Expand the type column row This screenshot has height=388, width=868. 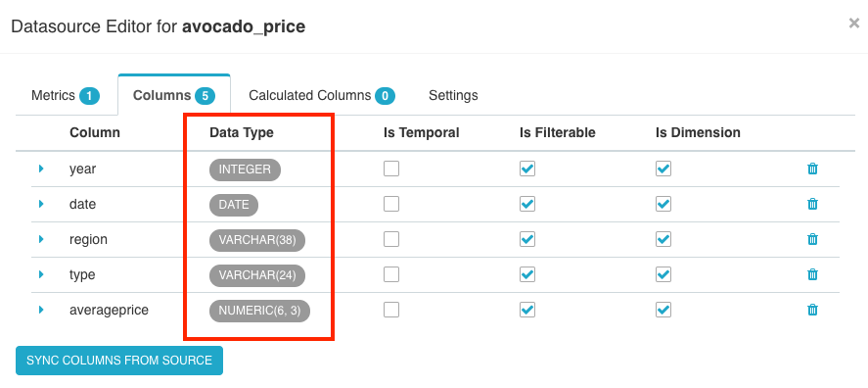coord(41,274)
